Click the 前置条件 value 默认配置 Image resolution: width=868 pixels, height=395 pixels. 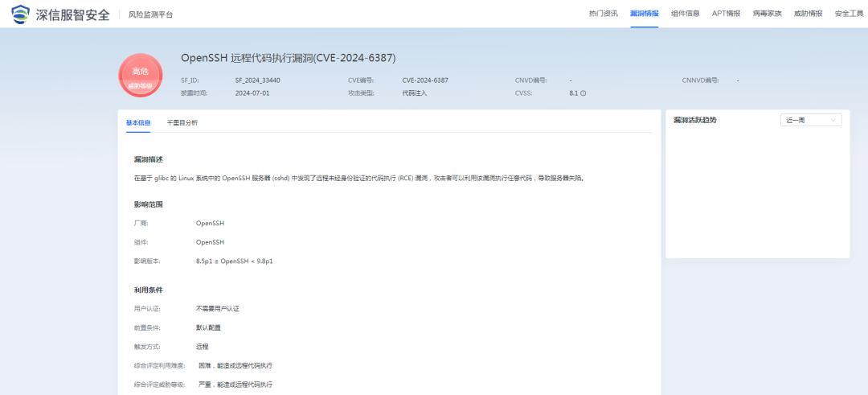pyautogui.click(x=208, y=327)
